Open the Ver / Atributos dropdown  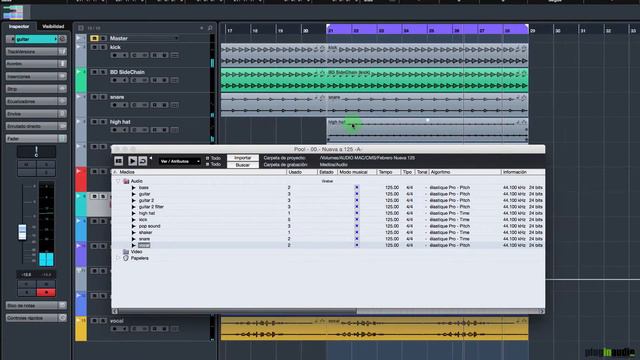pos(180,161)
